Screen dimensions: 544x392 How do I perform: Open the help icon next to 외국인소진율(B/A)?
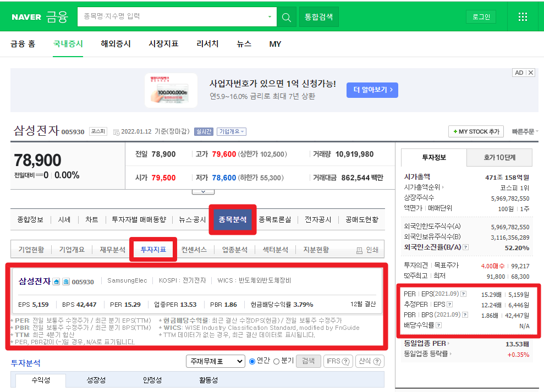click(x=466, y=247)
